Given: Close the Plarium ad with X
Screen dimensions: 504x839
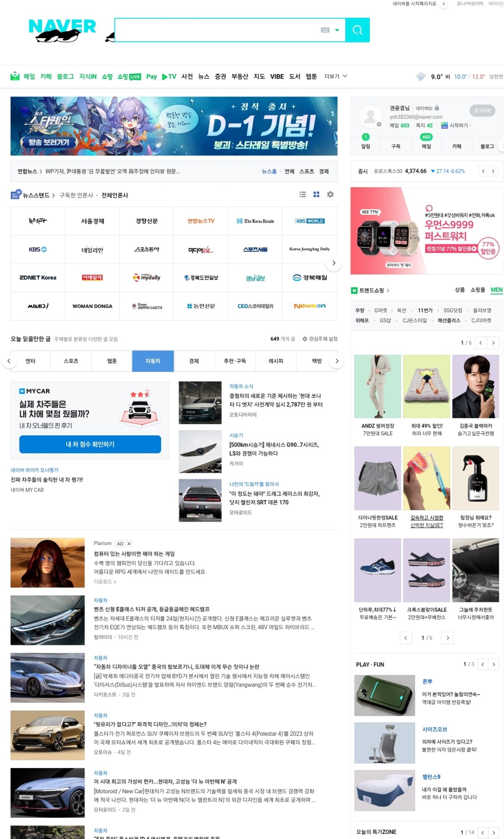Looking at the screenshot, I should click(x=129, y=543).
